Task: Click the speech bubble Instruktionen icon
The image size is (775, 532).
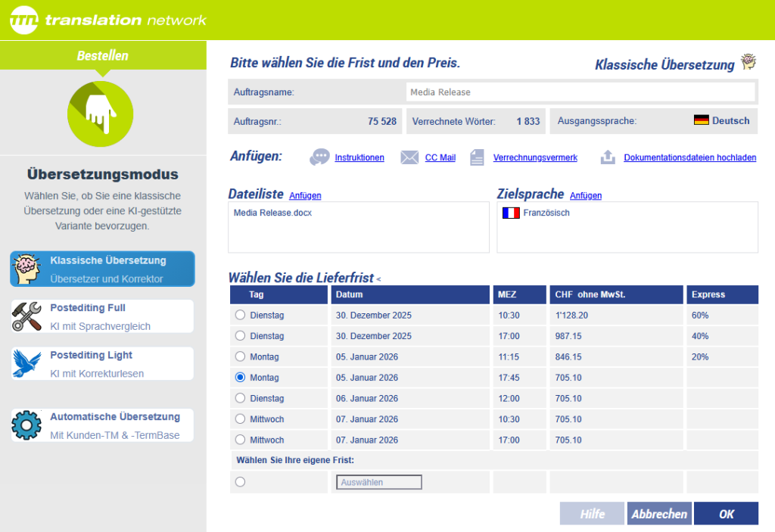Action: [x=319, y=157]
